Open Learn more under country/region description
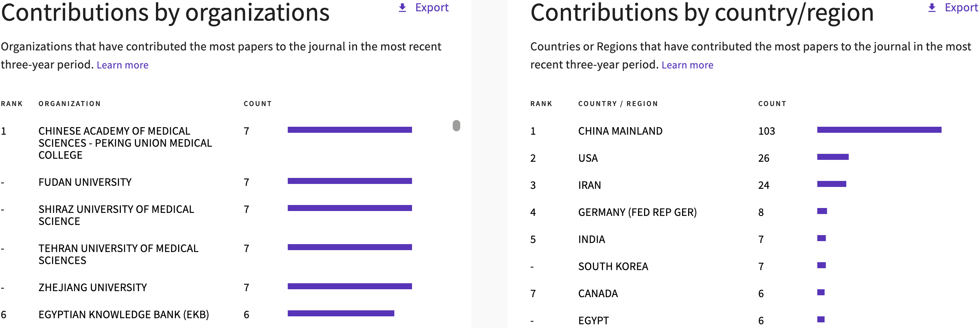 [687, 65]
